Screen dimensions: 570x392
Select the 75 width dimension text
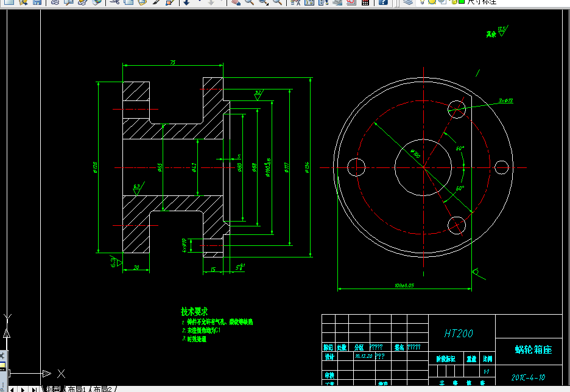(x=173, y=63)
